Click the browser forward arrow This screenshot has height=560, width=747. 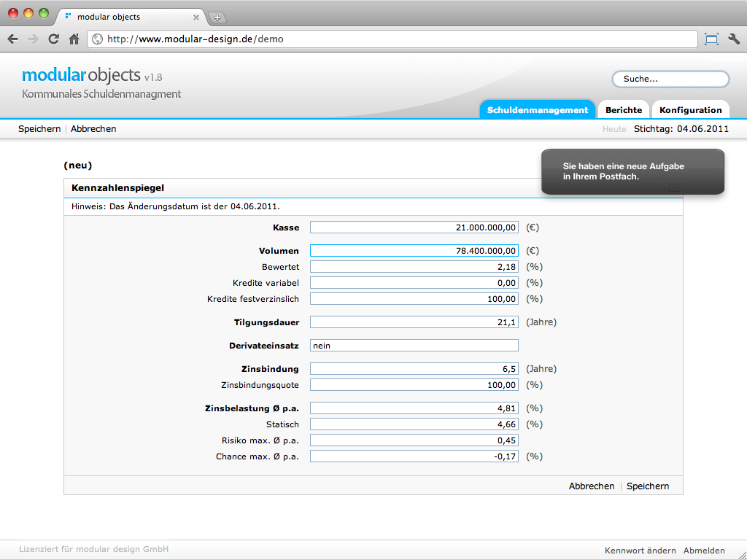33,39
